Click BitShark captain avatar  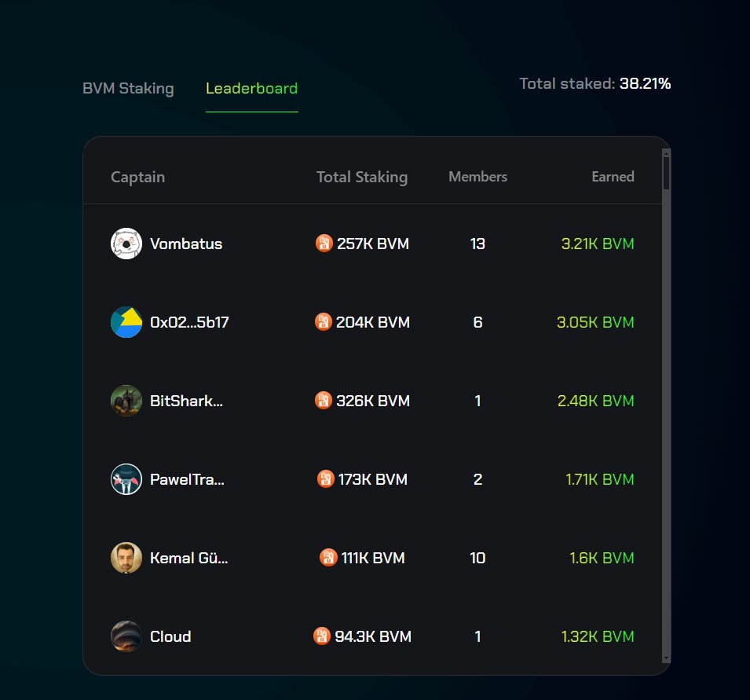(x=126, y=401)
